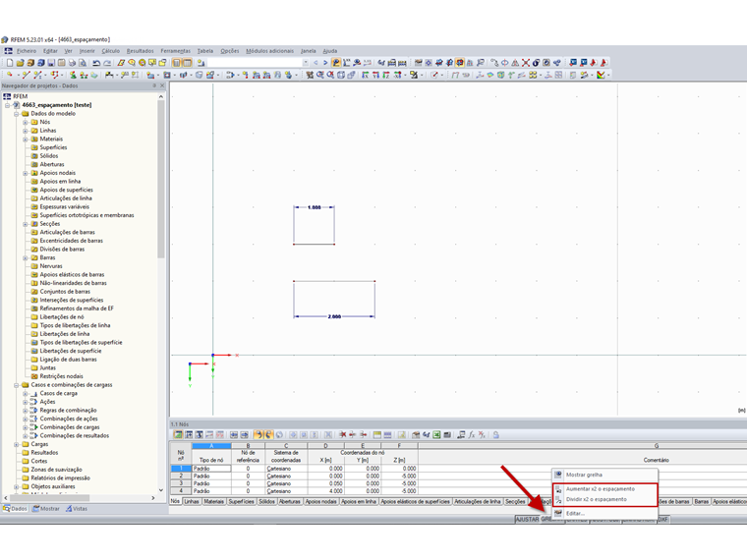The width and height of the screenshot is (747, 560).
Task: Click the Excel export icon in table toolbar
Action: click(x=436, y=435)
